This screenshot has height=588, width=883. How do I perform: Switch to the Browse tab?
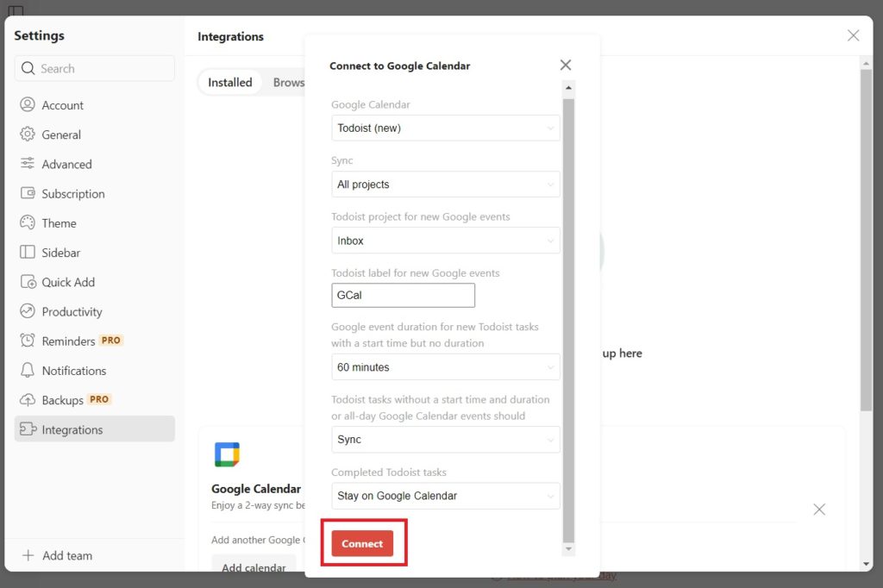point(288,83)
